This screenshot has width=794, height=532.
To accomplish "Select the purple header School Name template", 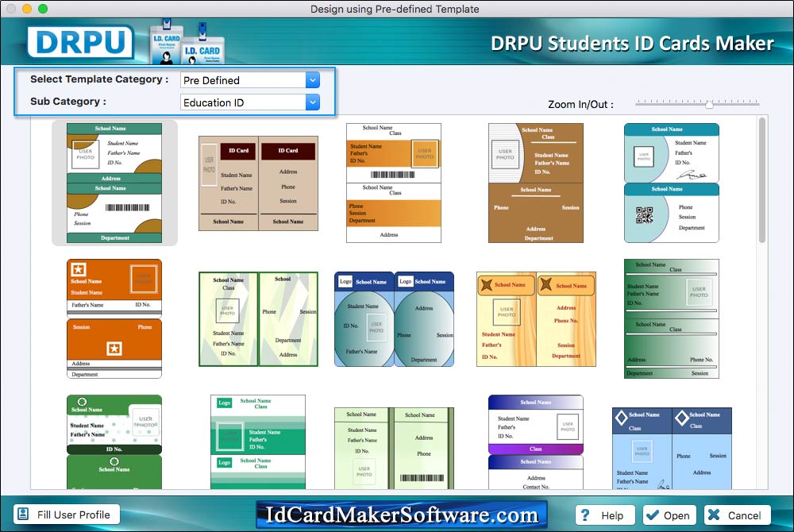I will 536,442.
